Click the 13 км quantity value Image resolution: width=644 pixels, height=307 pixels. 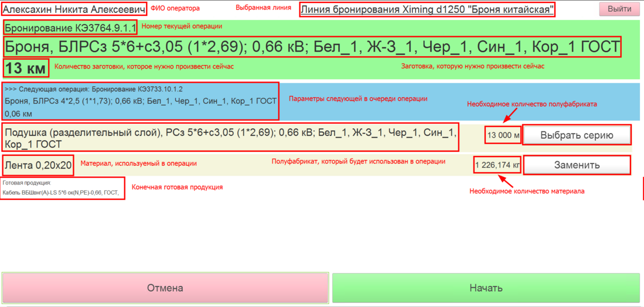26,68
